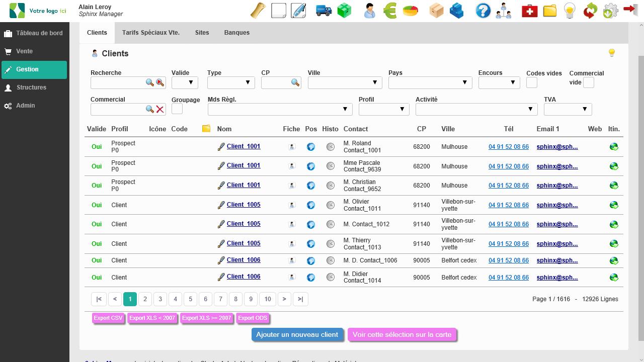This screenshot has height=362, width=644.
Task: Switch to the Sites tab
Action: click(202, 33)
